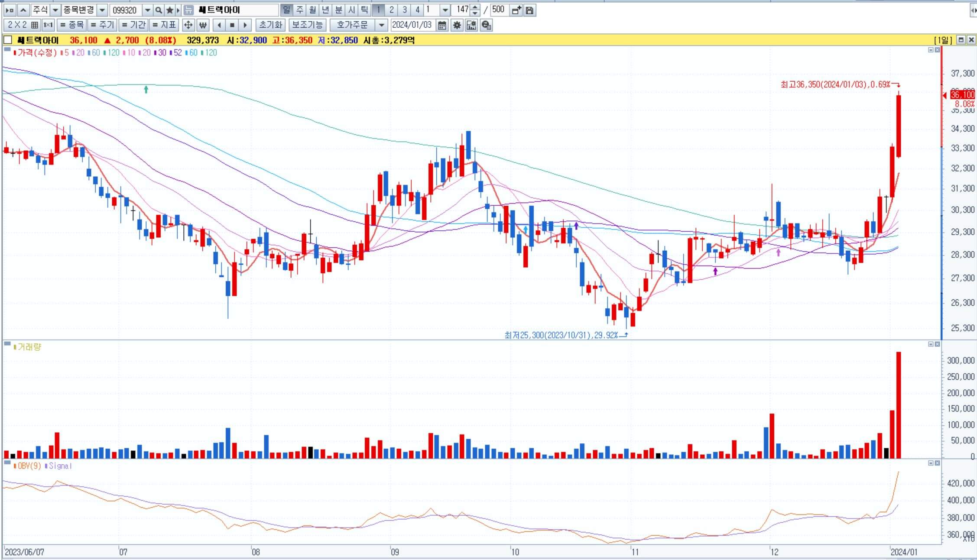Tick the checkbox beside 쎄트렉아이 in yellow bar
This screenshot has width=977, height=560.
[7, 40]
